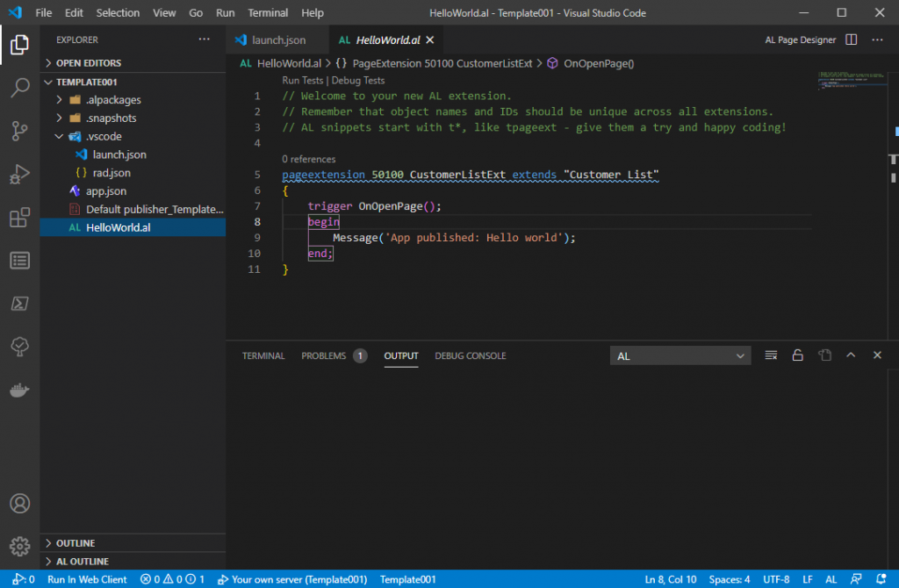Open the View menu
Screen dimensions: 899x588
[164, 12]
